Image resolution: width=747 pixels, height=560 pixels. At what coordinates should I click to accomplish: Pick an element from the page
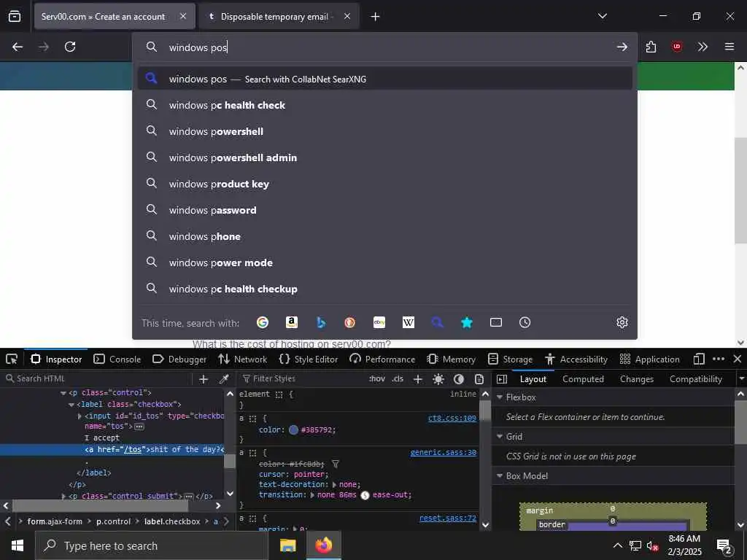[12, 359]
